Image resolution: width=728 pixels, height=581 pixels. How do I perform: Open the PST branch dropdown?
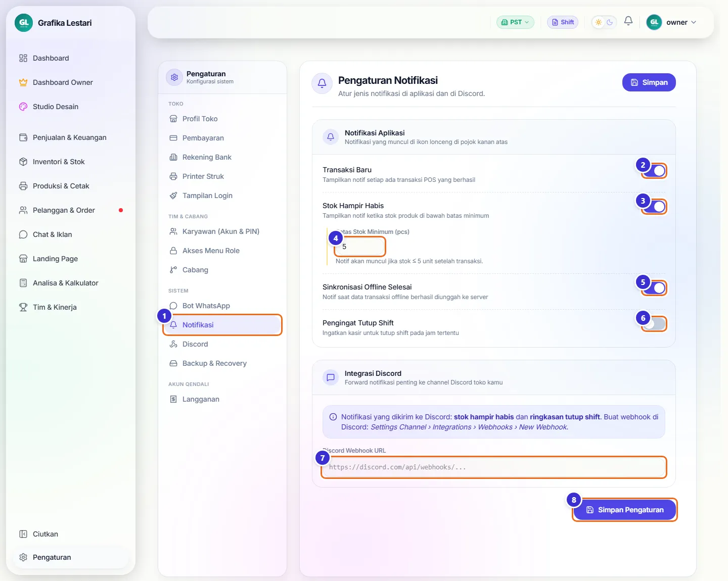click(515, 22)
